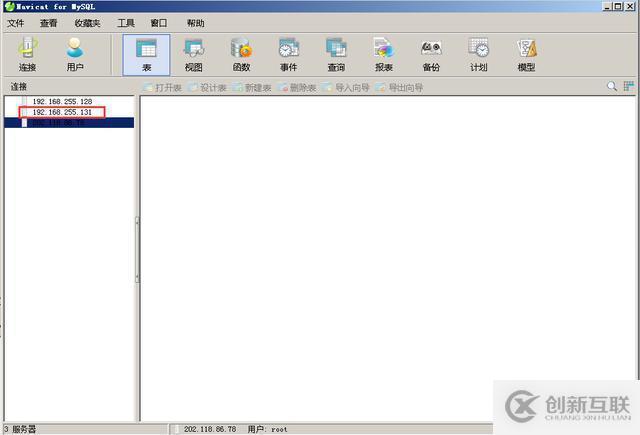Open the Window (窗口) menu
640x435 pixels.
(159, 23)
